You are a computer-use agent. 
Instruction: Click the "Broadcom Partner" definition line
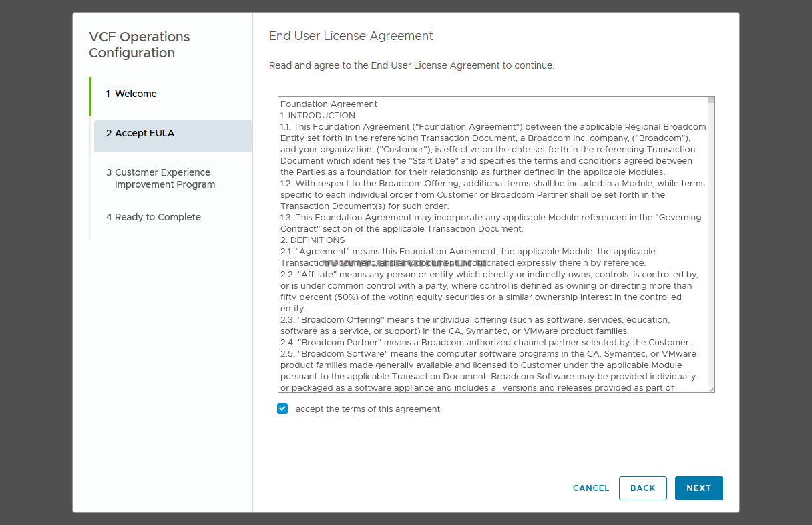(485, 343)
